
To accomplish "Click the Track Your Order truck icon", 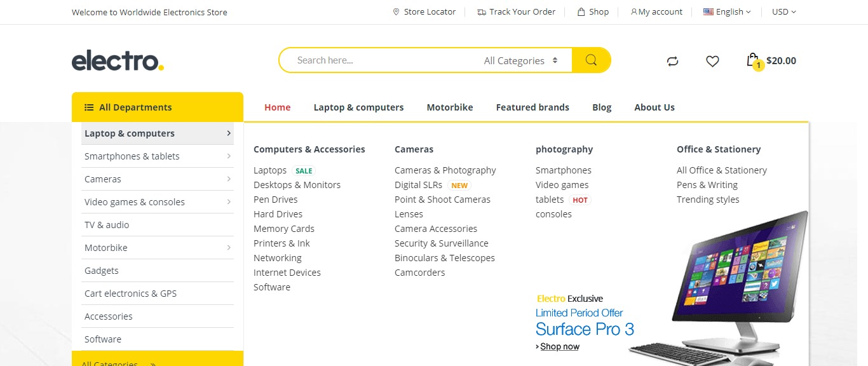I will 482,12.
